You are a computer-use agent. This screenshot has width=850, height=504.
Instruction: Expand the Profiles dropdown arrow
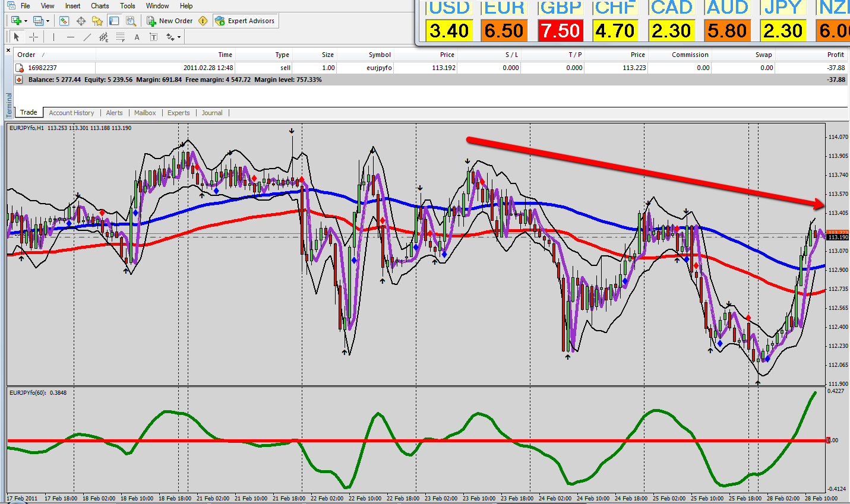tap(48, 21)
